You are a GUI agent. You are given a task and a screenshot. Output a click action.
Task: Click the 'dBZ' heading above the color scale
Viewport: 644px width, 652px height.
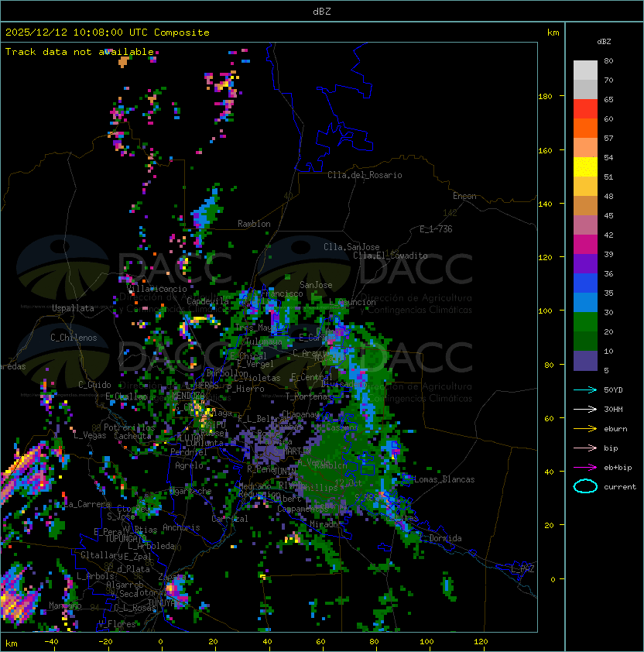604,42
